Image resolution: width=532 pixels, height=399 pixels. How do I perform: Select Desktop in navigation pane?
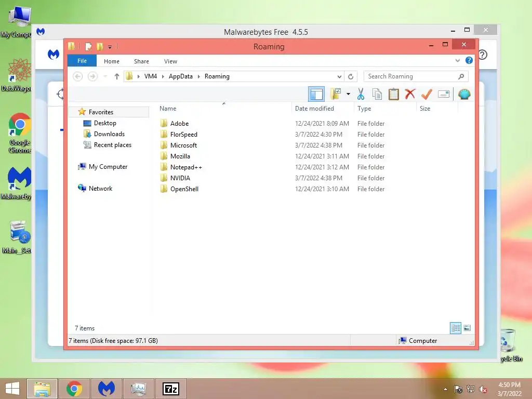tap(105, 123)
